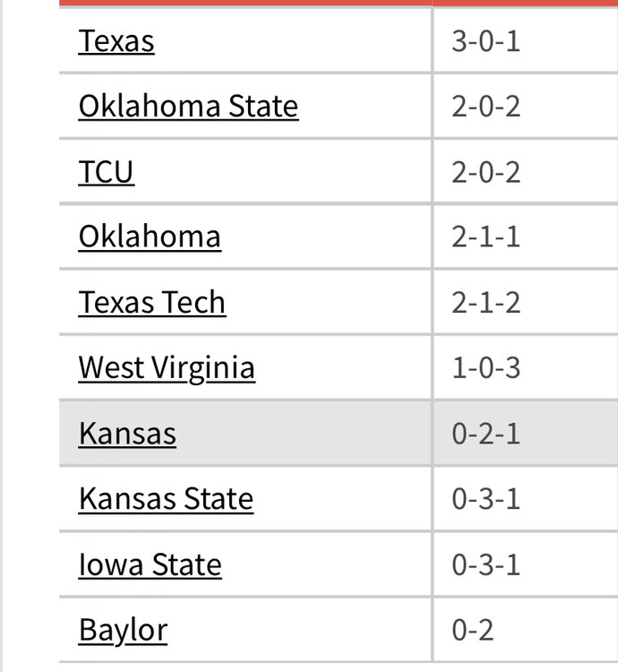Click Kansas's 0-2-1 record cell

[x=485, y=435]
